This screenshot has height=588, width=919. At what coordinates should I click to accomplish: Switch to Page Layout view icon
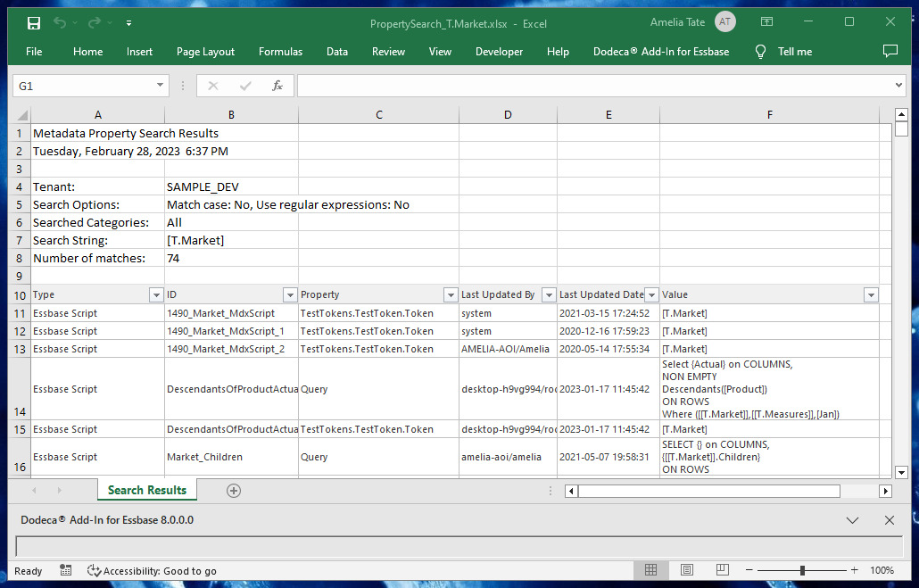tap(687, 570)
